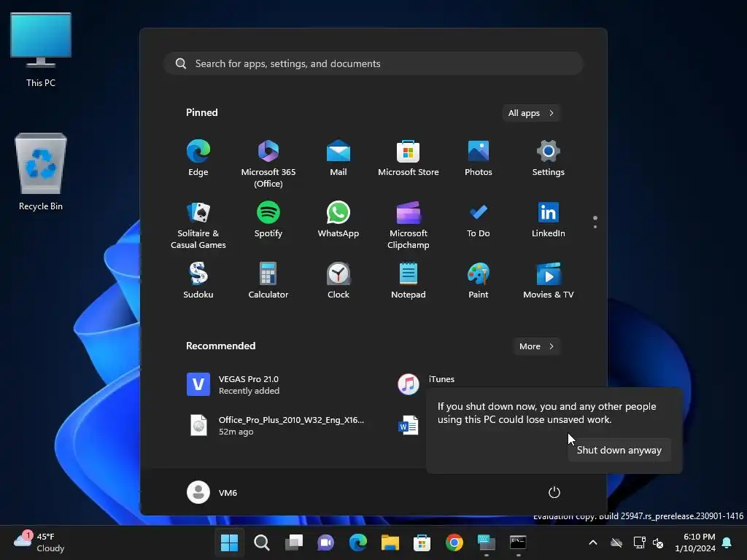Screen dimensions: 747x560
Task: Launch Sudoku
Action: pos(198,281)
